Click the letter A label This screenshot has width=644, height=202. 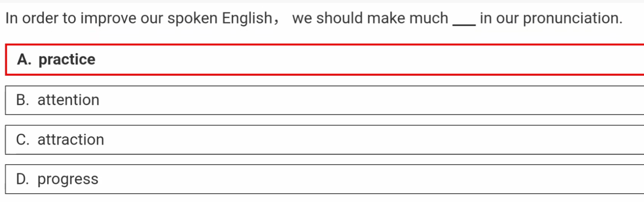24,59
